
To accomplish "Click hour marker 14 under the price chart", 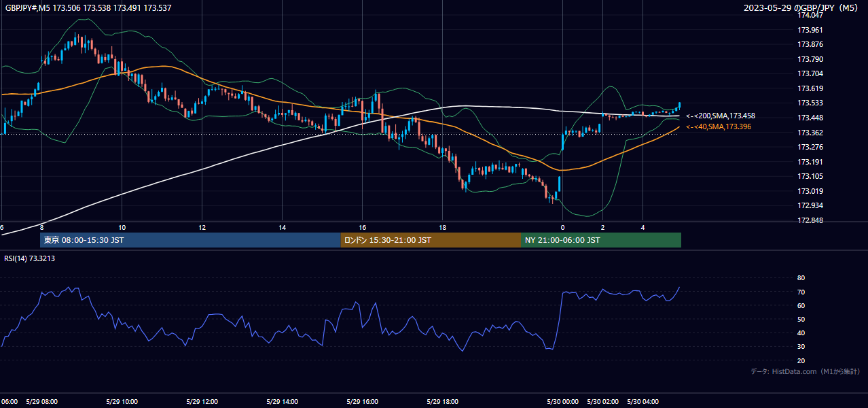I will (282, 227).
